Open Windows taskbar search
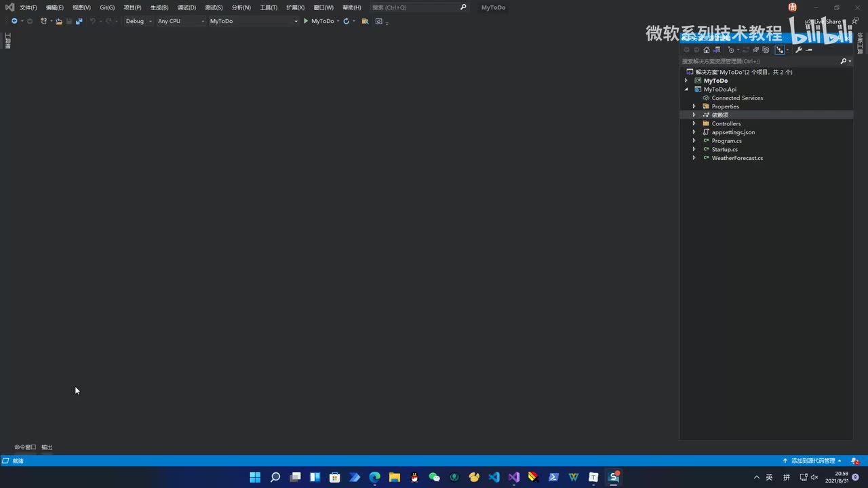 (275, 477)
